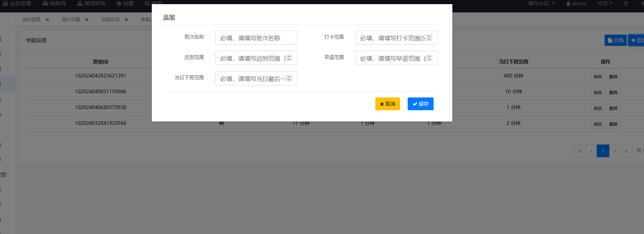
Task: Switch to the 组织信息 tab
Action: pos(32,20)
